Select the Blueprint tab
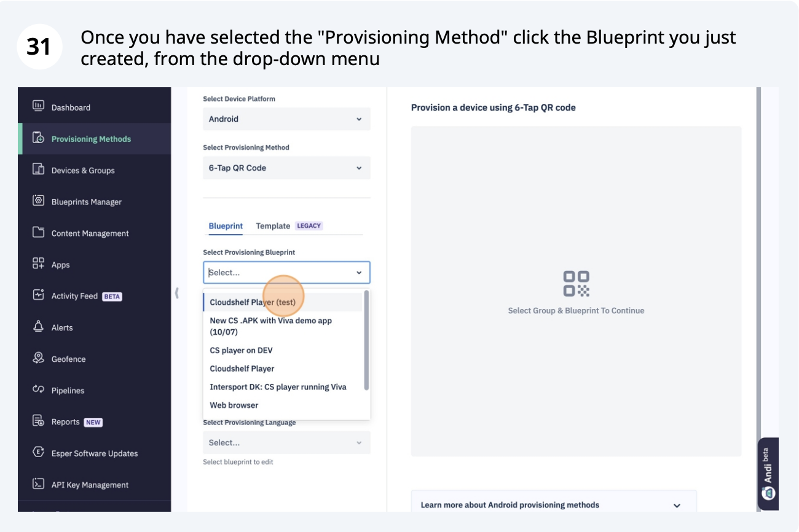 pyautogui.click(x=226, y=226)
